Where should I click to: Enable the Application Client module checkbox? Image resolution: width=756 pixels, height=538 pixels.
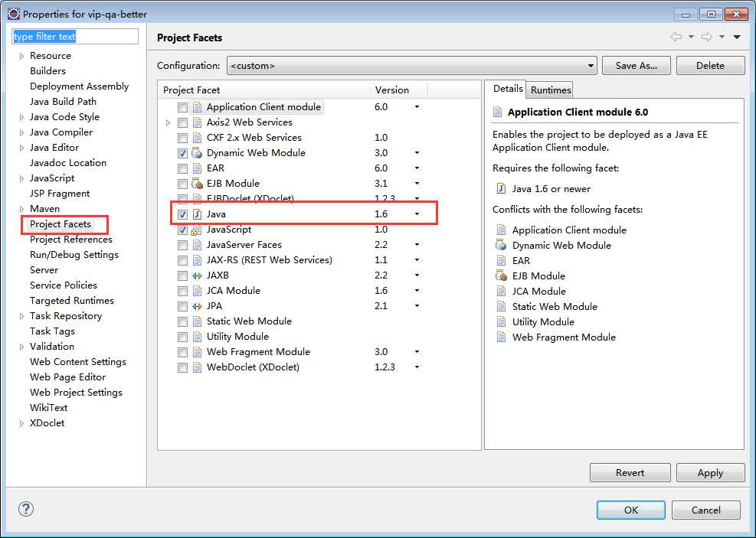(182, 107)
